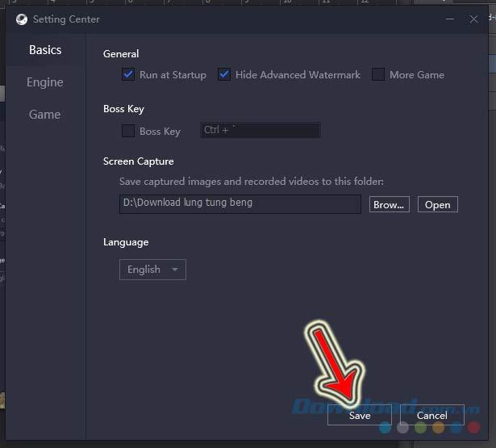Screen dimensions: 496x448
Task: Switch to the Basics tab
Action: [45, 50]
